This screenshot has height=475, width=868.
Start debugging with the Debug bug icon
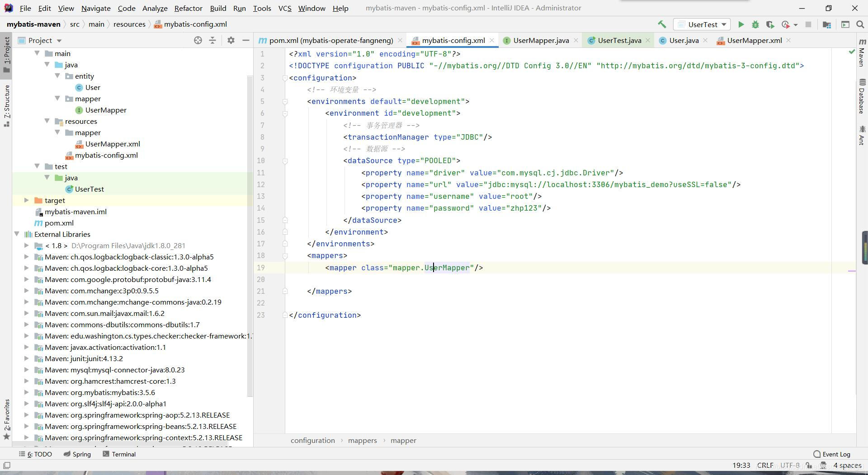point(755,24)
